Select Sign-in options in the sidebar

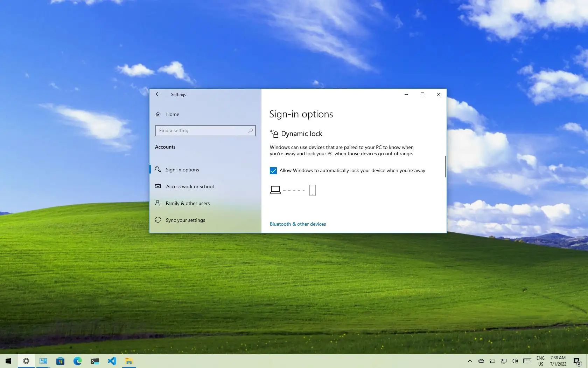pyautogui.click(x=205, y=170)
